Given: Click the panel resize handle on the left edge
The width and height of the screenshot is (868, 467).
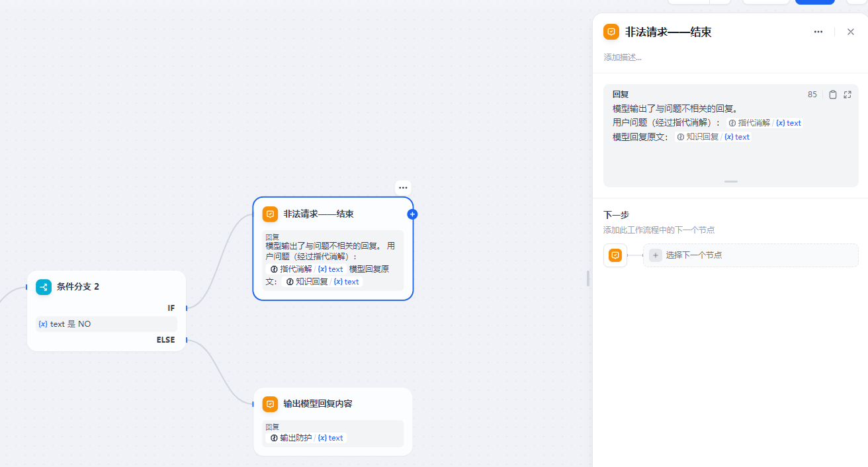Looking at the screenshot, I should (588, 278).
